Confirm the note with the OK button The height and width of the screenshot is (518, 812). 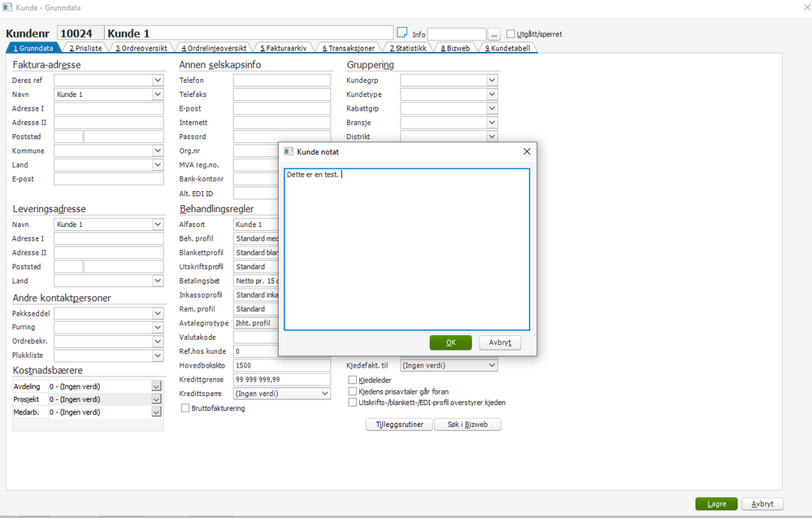pyautogui.click(x=450, y=342)
